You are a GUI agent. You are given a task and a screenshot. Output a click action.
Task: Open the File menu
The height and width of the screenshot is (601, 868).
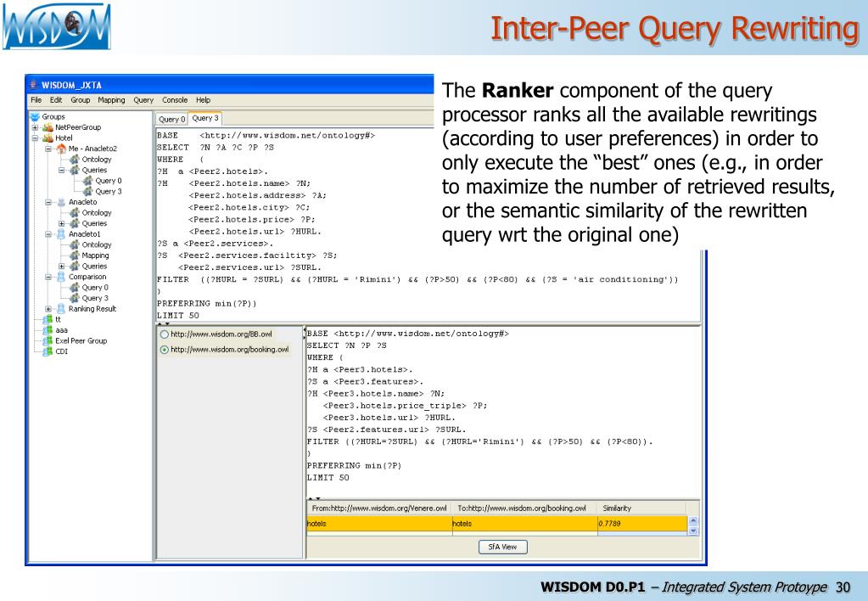(36, 100)
